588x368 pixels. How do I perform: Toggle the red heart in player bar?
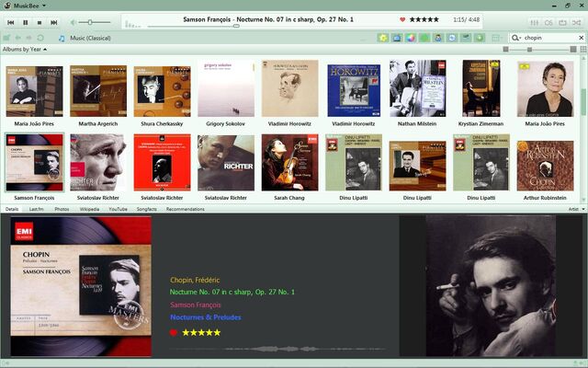402,19
